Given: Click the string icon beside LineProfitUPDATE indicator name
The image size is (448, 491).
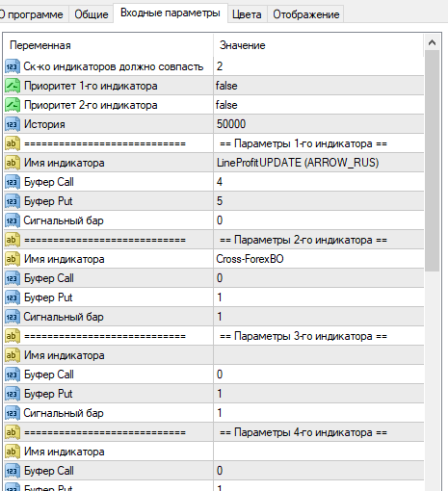Looking at the screenshot, I should [13, 163].
